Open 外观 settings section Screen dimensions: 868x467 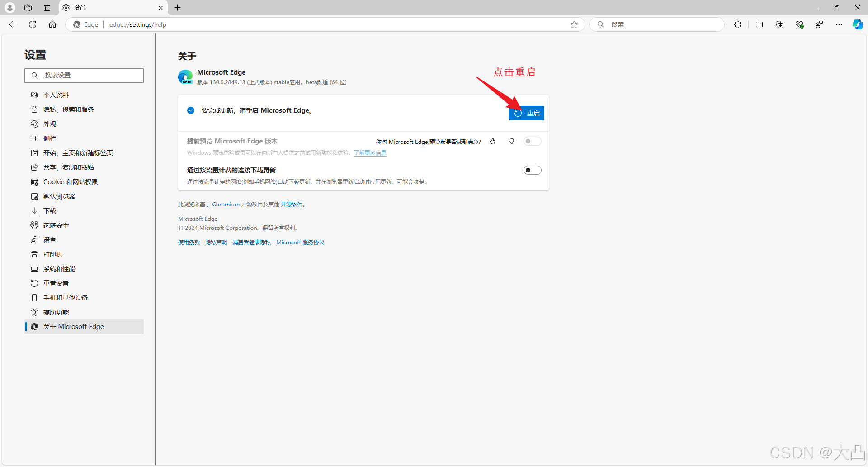point(84,124)
